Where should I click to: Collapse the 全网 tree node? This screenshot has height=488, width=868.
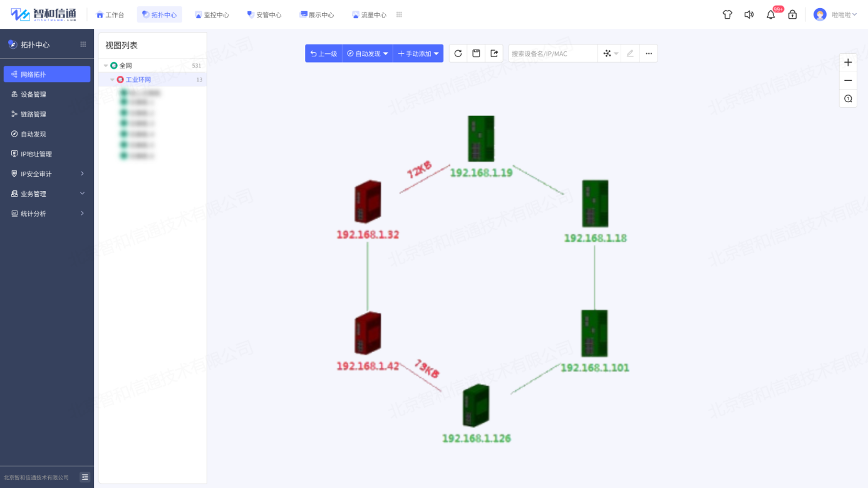point(106,66)
